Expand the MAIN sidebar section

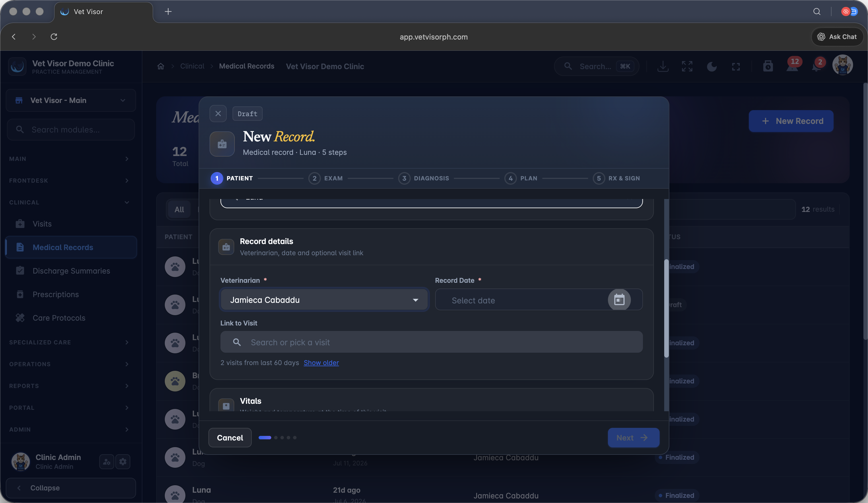(x=69, y=159)
